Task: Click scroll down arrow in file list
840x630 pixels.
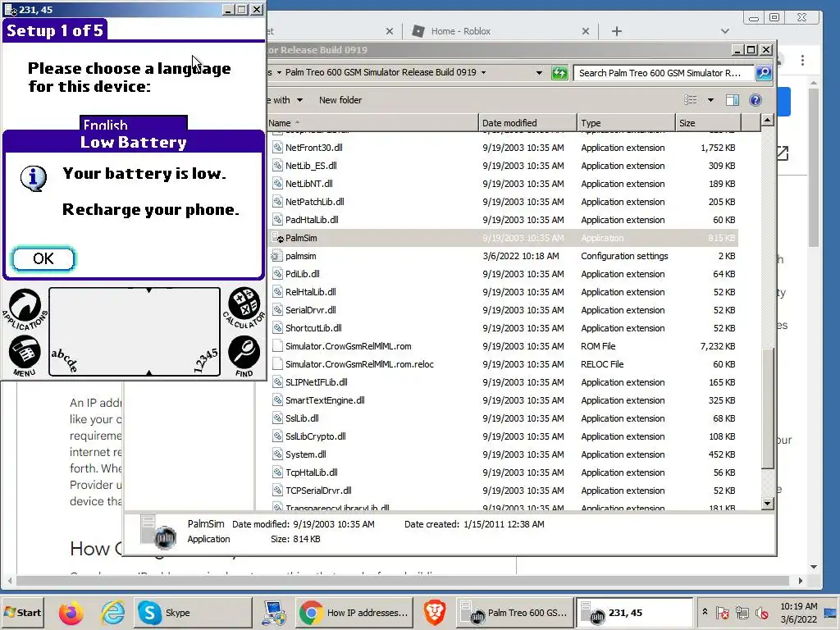Action: point(767,503)
